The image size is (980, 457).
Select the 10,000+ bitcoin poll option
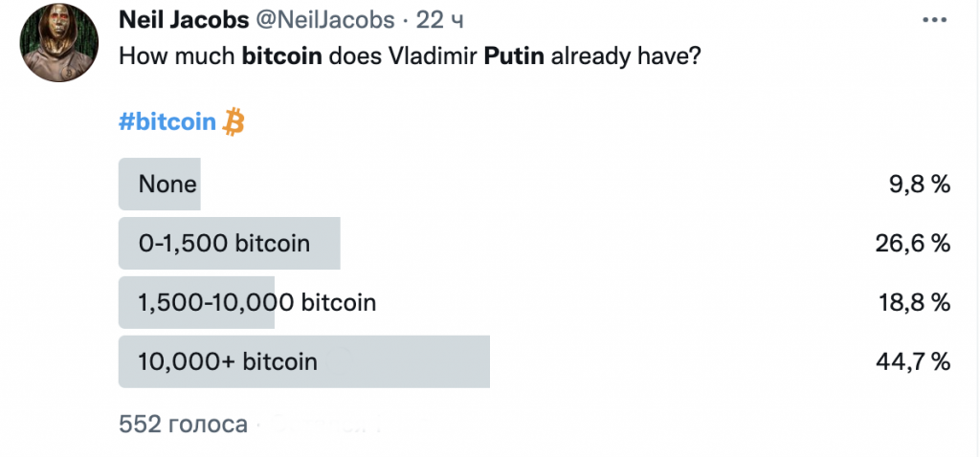pyautogui.click(x=534, y=361)
